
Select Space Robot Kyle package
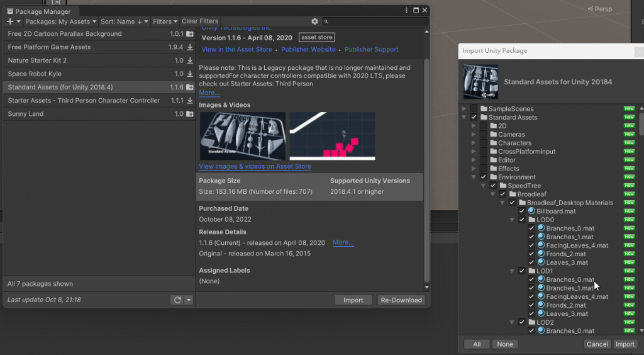(x=99, y=74)
